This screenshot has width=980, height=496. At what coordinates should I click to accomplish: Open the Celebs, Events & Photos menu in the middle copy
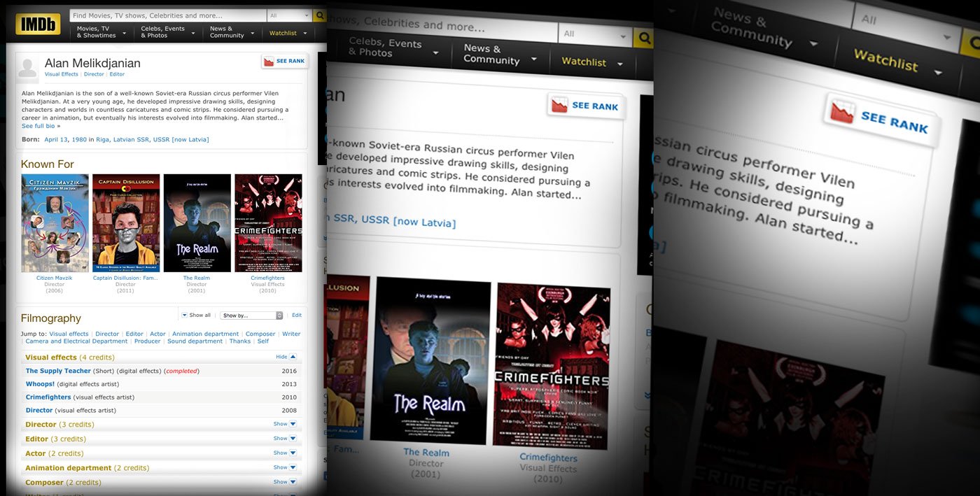[393, 48]
